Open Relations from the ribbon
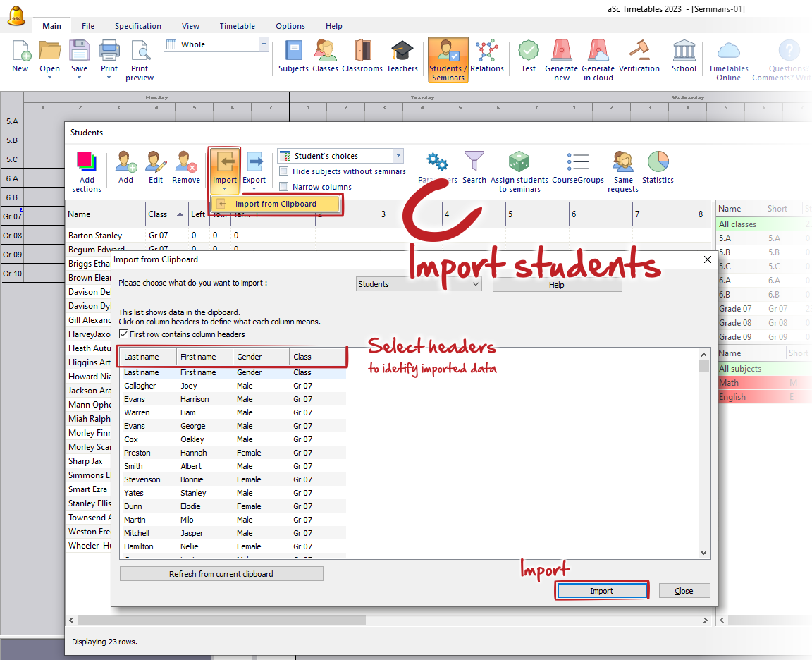This screenshot has height=660, width=812. (x=487, y=56)
